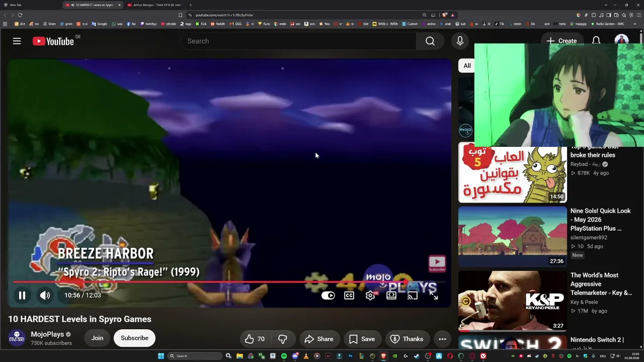Go to the YouTube home logo
This screenshot has width=644, height=362.
point(53,41)
